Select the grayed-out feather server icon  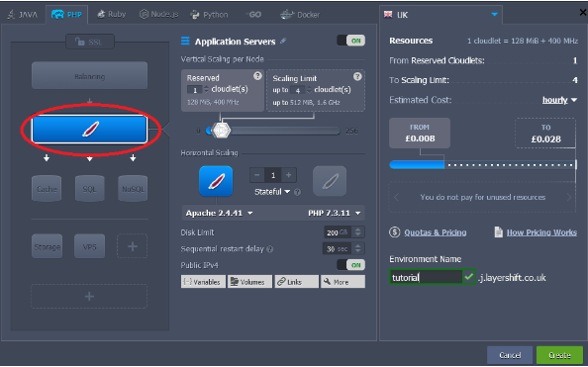pyautogui.click(x=330, y=181)
